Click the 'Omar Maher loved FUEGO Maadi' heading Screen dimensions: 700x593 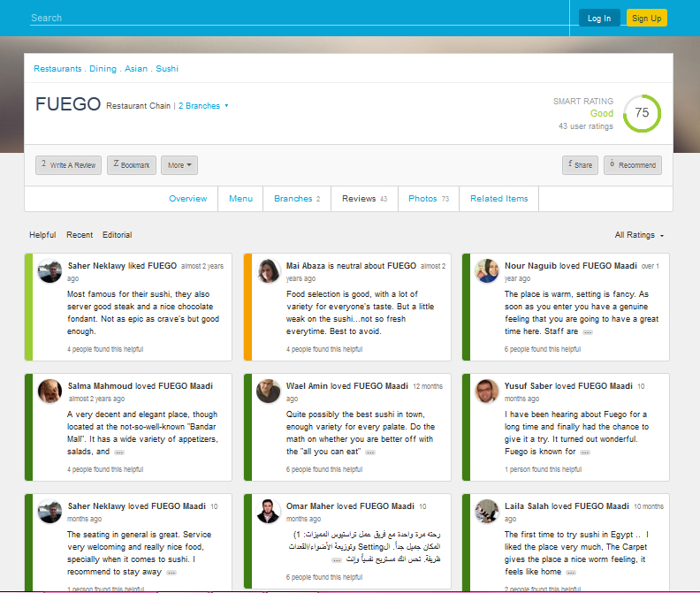pos(350,506)
